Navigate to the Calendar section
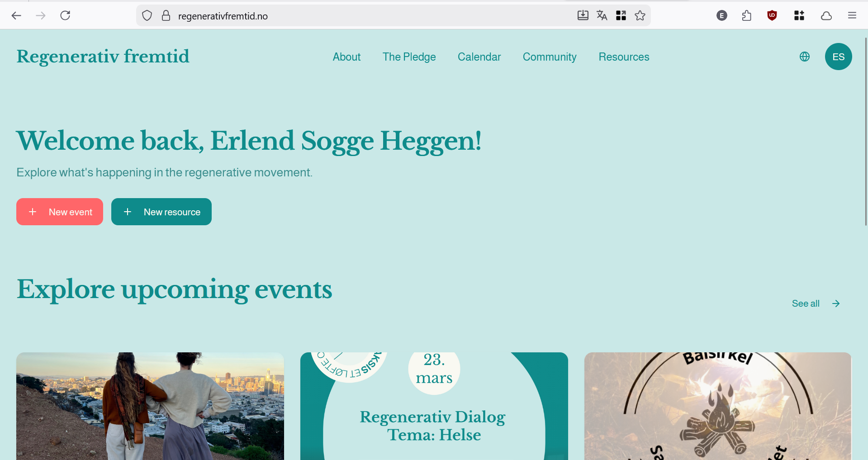The height and width of the screenshot is (460, 868). pos(479,57)
